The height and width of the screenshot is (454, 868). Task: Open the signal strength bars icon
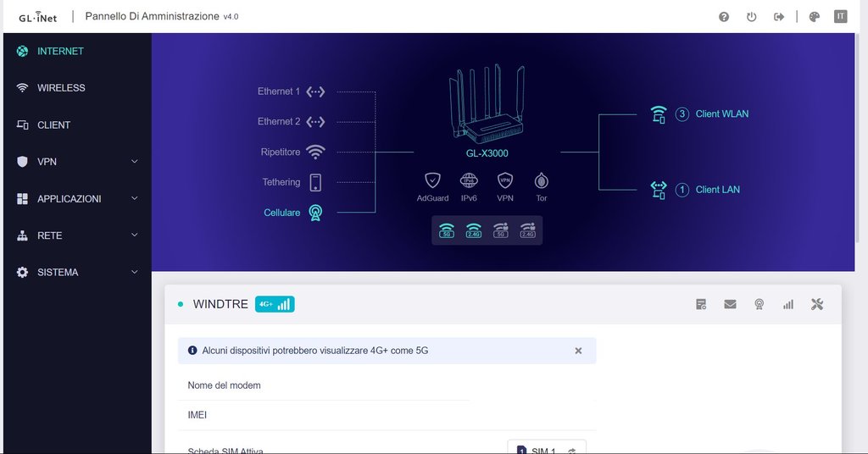(788, 304)
